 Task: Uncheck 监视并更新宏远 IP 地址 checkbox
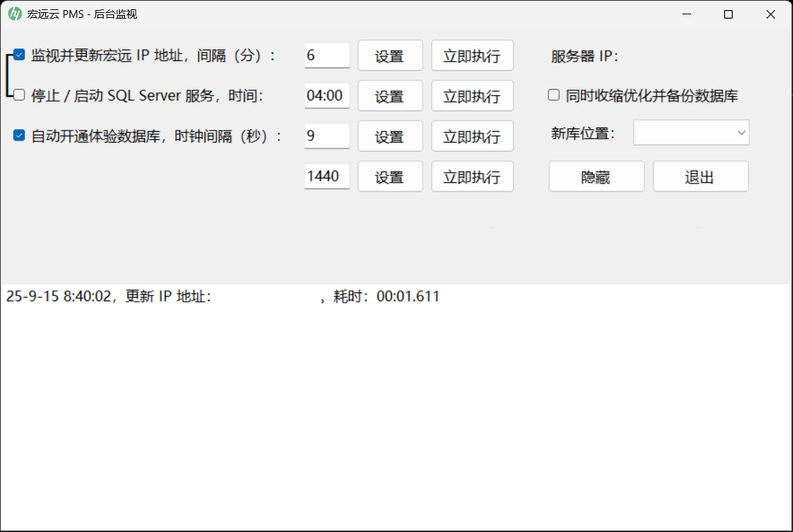click(x=19, y=55)
